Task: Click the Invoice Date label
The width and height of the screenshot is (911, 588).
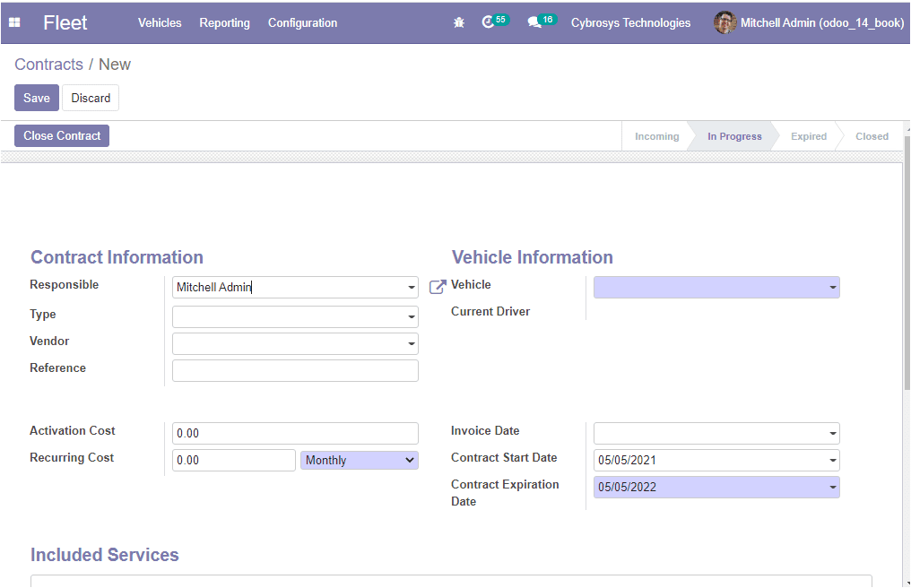Action: 485,430
